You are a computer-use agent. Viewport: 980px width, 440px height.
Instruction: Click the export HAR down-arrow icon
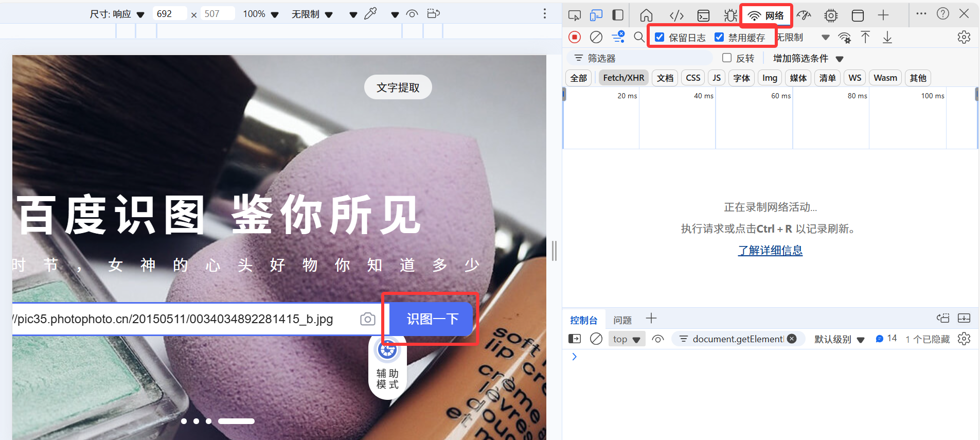(887, 37)
